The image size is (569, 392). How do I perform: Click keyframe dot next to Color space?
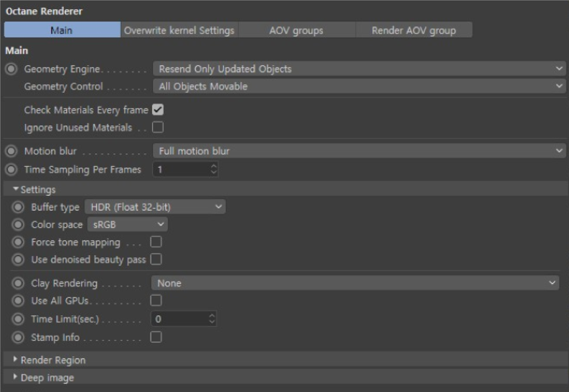[18, 225]
